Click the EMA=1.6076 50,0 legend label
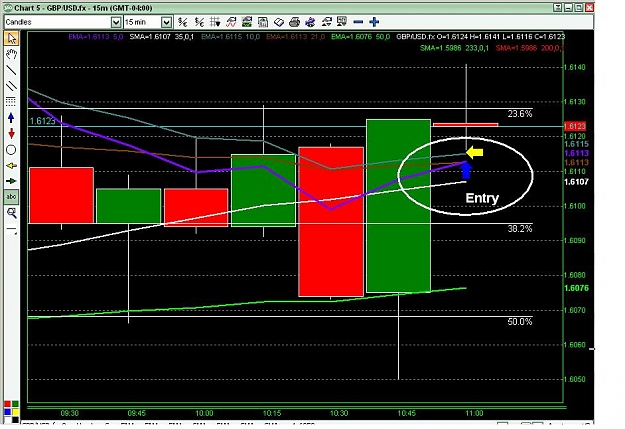The height and width of the screenshot is (429, 625). click(360, 37)
